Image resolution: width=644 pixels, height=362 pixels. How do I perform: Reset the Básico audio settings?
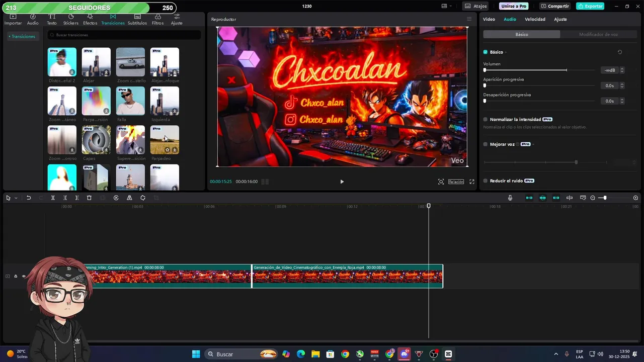[620, 52]
